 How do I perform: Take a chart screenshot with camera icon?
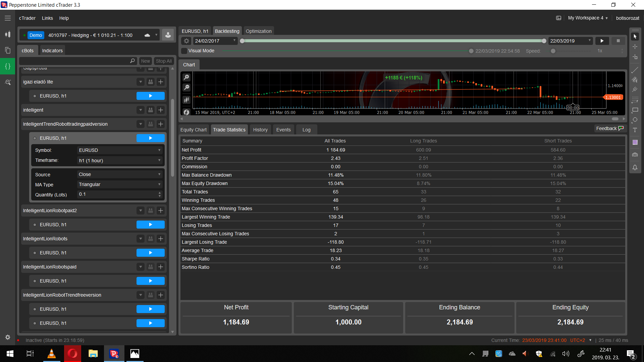(x=635, y=155)
